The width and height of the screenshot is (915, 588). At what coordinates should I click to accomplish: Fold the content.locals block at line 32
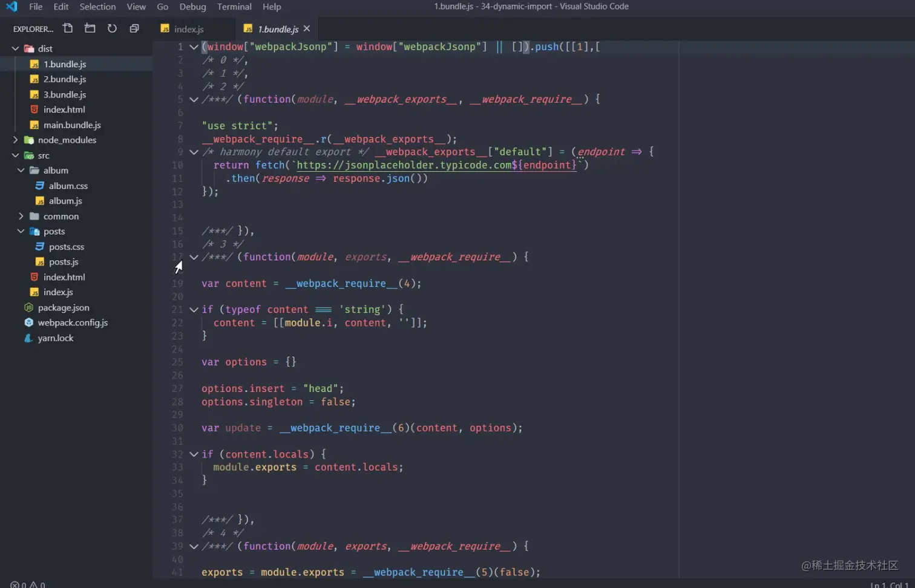[x=194, y=454]
